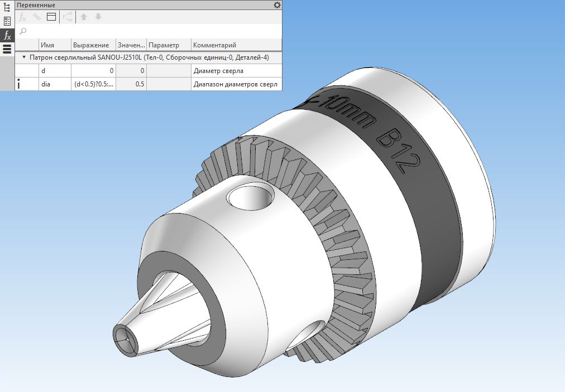
Task: Open the parameters list panel icon
Action: pos(7,21)
